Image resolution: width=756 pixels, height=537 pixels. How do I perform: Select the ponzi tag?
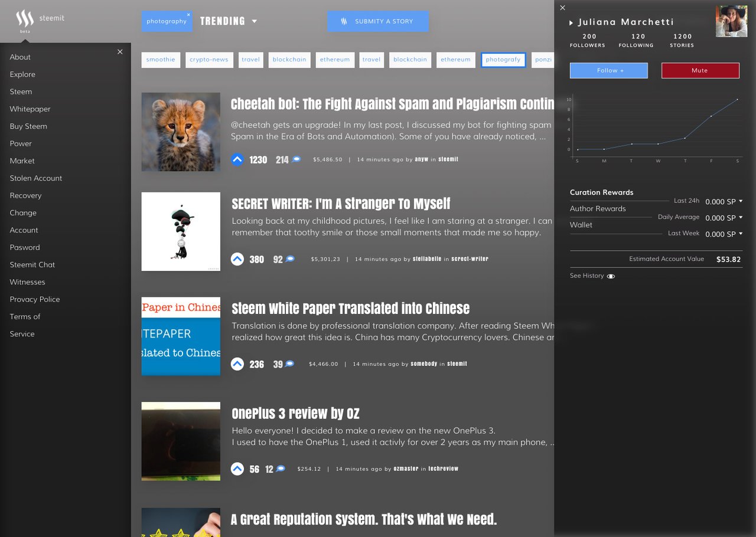tap(543, 60)
